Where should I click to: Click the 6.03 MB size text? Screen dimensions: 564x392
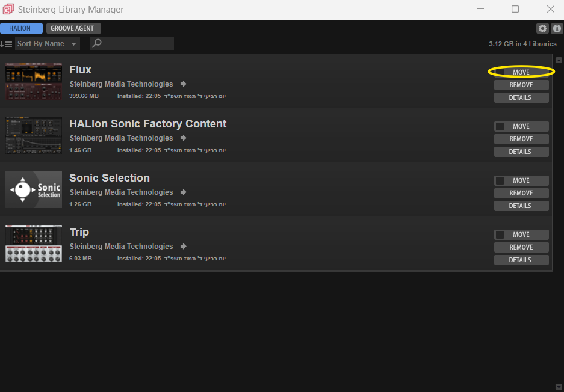80,259
